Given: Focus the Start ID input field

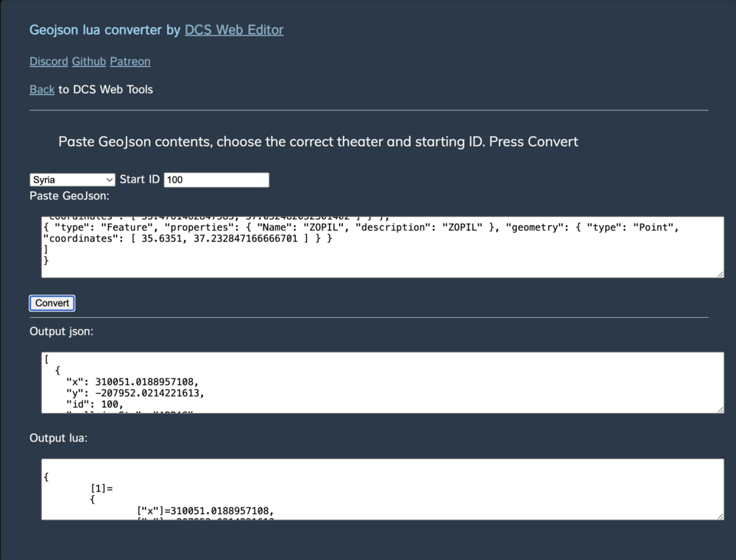Looking at the screenshot, I should tap(216, 180).
